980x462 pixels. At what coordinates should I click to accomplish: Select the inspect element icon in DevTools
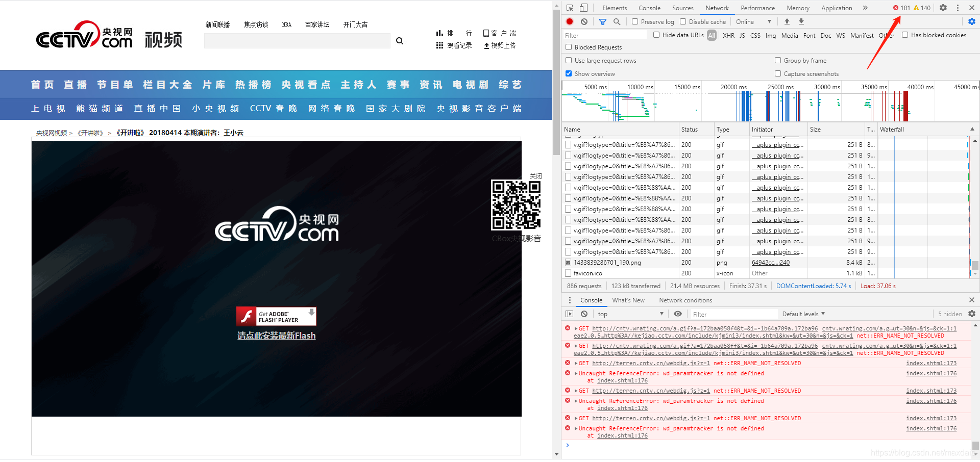pos(570,8)
